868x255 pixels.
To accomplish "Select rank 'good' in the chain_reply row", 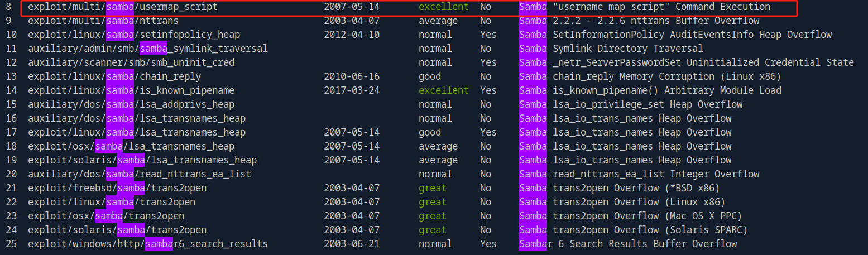I will pyautogui.click(x=430, y=77).
